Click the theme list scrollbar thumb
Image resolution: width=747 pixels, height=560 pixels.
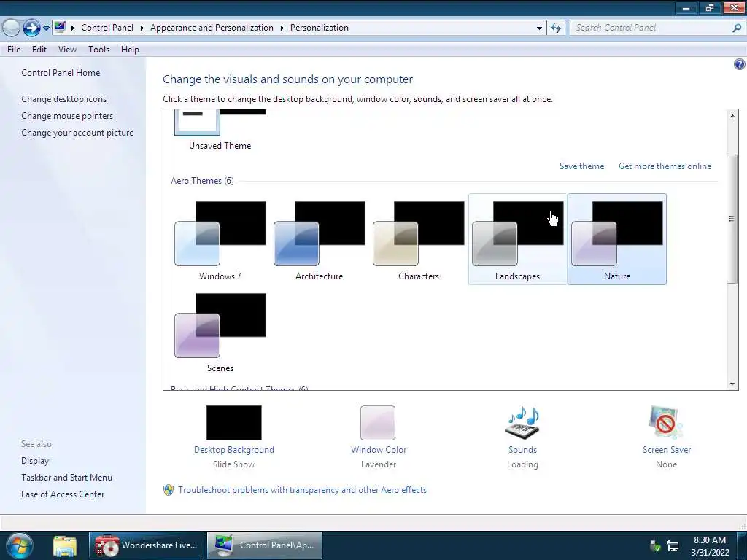point(732,219)
